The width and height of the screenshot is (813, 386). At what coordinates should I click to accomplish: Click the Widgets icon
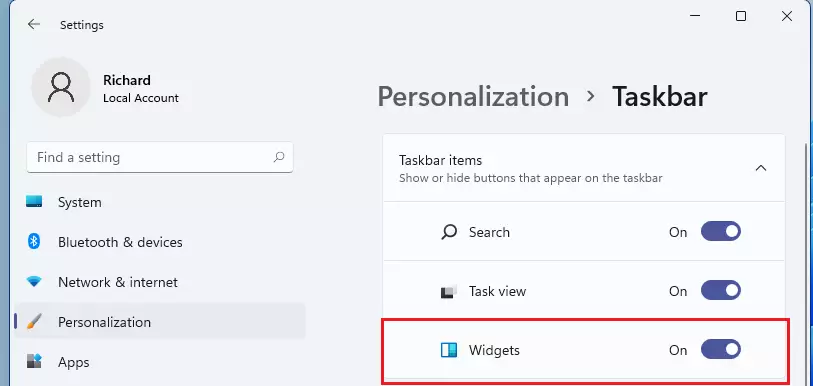click(449, 350)
